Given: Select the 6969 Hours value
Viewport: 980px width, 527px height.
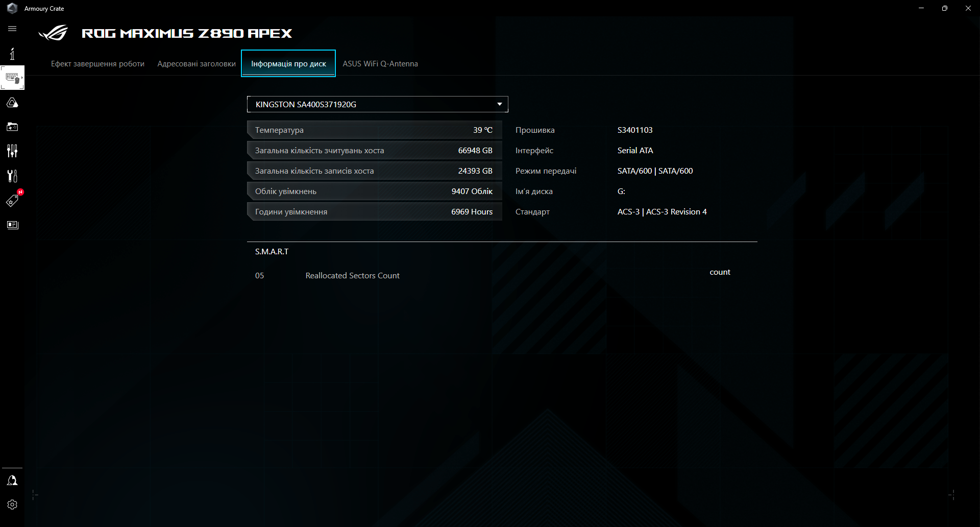Looking at the screenshot, I should pyautogui.click(x=472, y=212).
